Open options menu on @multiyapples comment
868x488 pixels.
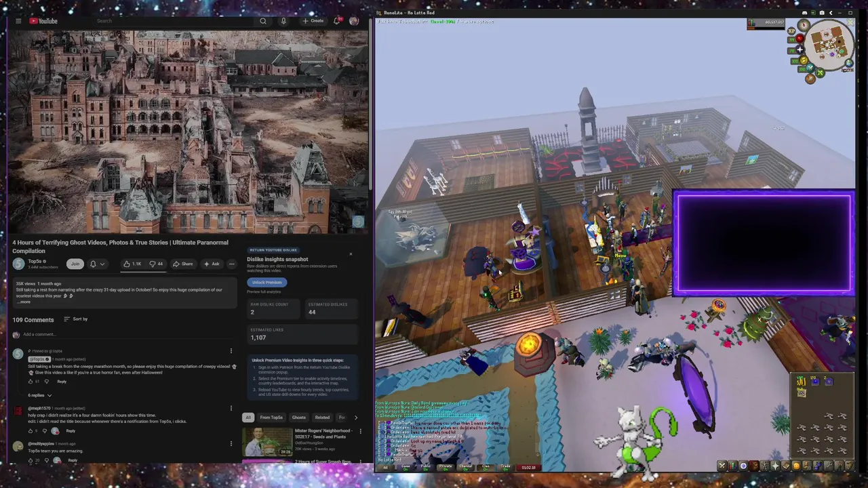click(231, 444)
